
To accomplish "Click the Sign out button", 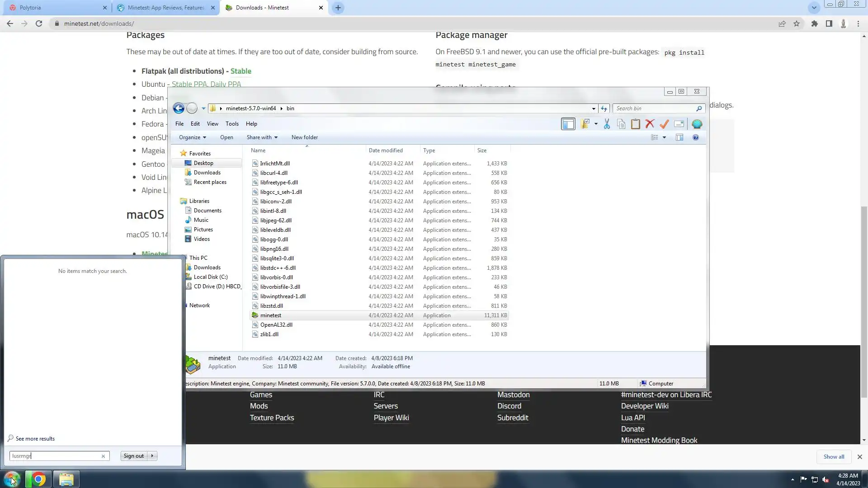I will (x=133, y=456).
